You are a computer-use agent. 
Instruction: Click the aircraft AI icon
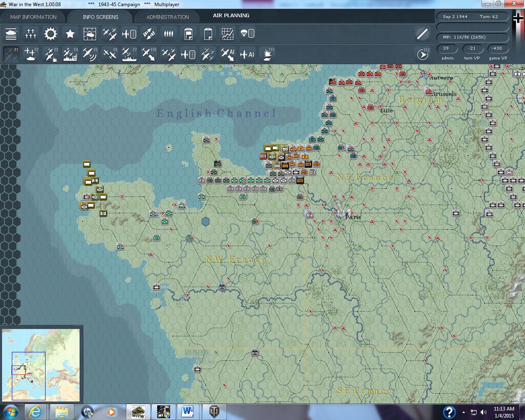click(x=247, y=54)
